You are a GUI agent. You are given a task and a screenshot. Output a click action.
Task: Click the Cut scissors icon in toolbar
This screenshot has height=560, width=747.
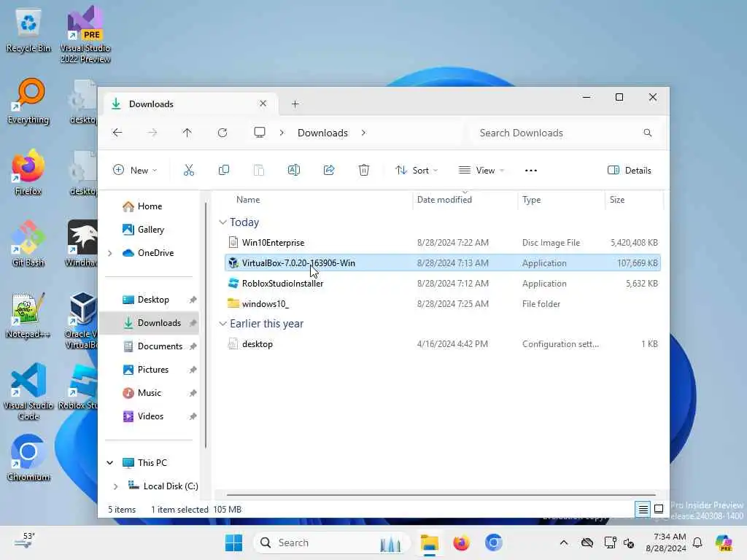coord(189,170)
